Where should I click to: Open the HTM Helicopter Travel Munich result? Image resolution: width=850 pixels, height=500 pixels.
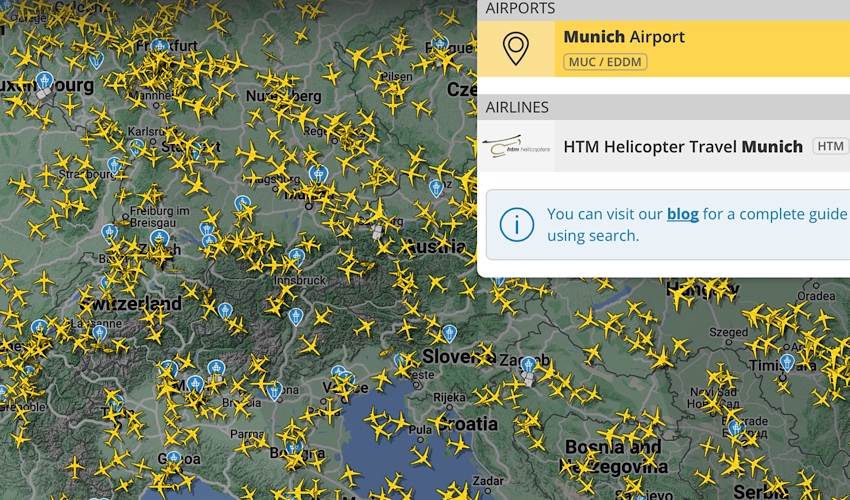click(x=664, y=146)
